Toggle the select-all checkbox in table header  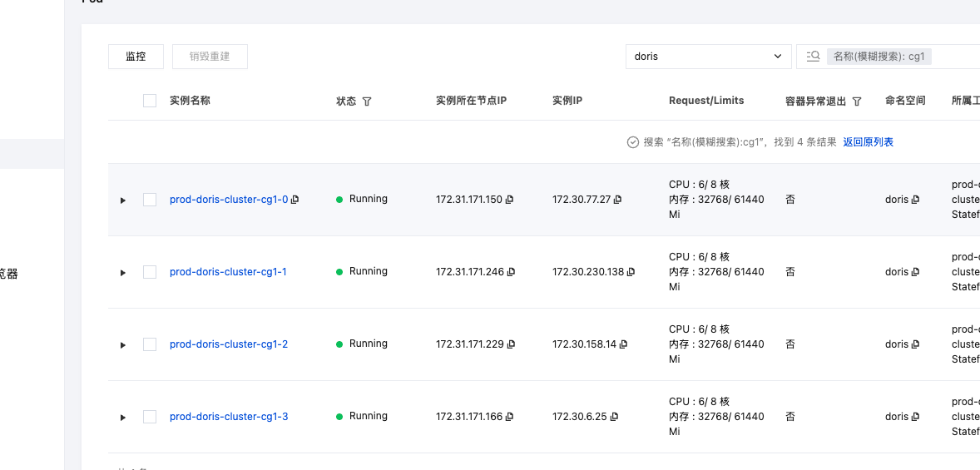pos(150,101)
